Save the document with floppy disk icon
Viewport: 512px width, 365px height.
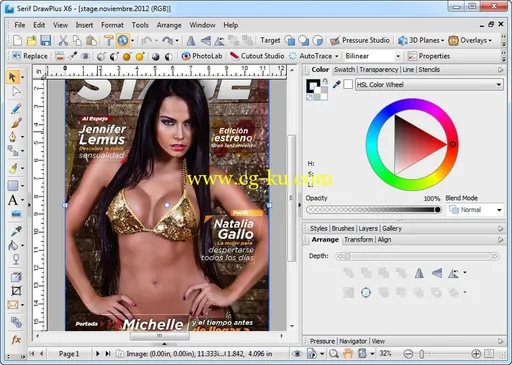(x=46, y=41)
